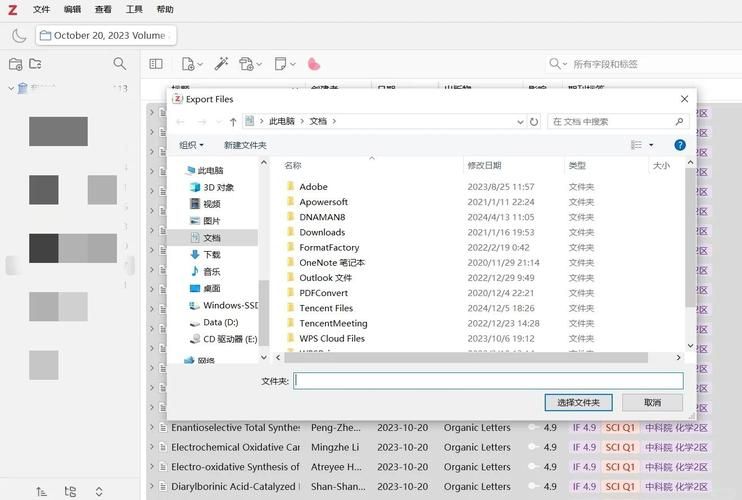This screenshot has height=500, width=742.
Task: Open the 文件 menu
Action: point(42,9)
